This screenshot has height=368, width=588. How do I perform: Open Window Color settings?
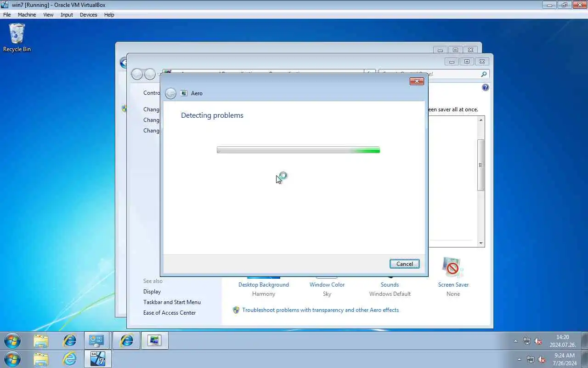[x=327, y=285]
